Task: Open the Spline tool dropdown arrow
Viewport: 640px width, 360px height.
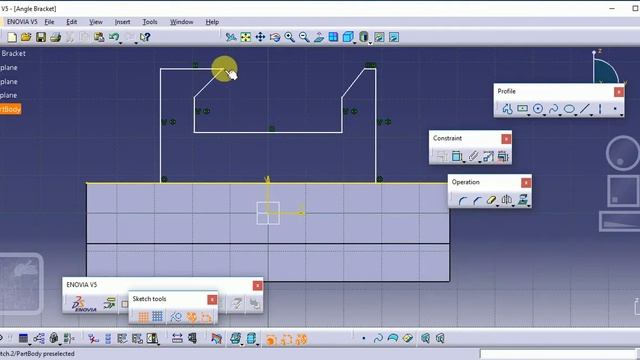Action: point(560,116)
